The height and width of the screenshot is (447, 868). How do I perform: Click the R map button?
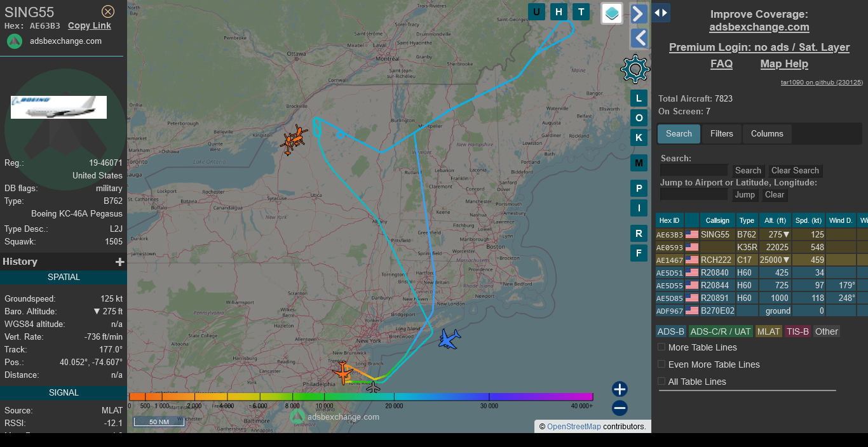[x=639, y=233]
